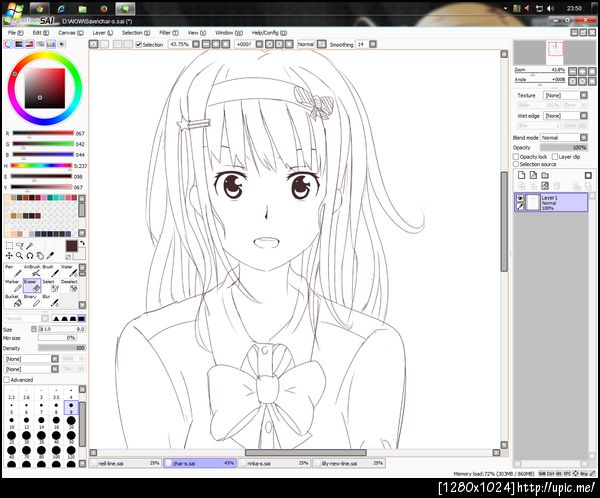
Task: Open the Smoothing value dropdown
Action: pos(373,44)
